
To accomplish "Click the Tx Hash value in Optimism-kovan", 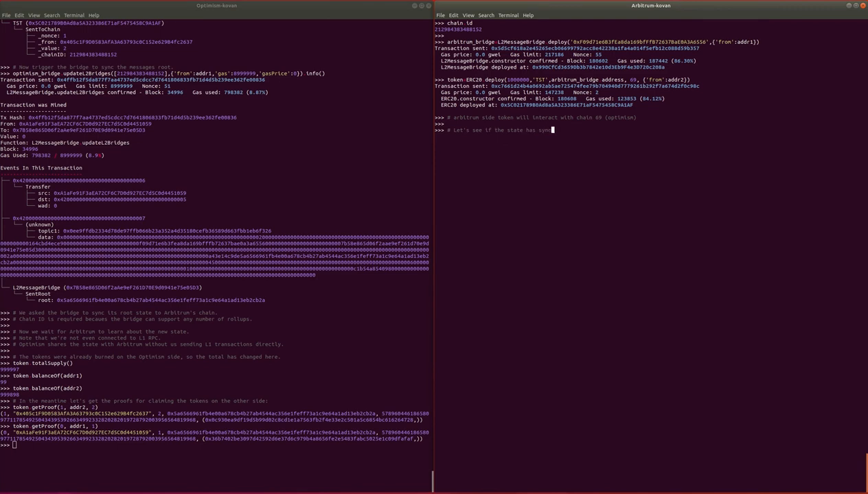I will coord(133,117).
